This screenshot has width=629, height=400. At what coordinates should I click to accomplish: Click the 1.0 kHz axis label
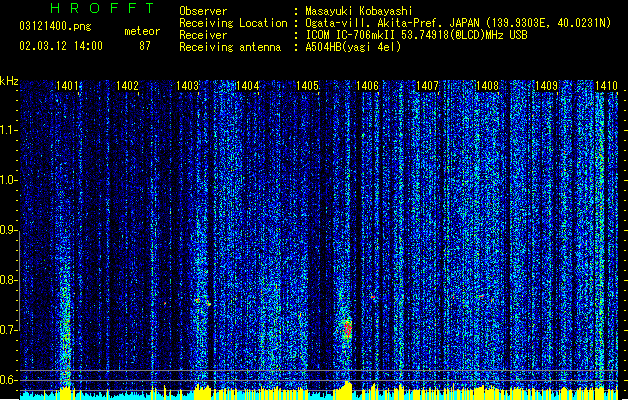(x=9, y=180)
